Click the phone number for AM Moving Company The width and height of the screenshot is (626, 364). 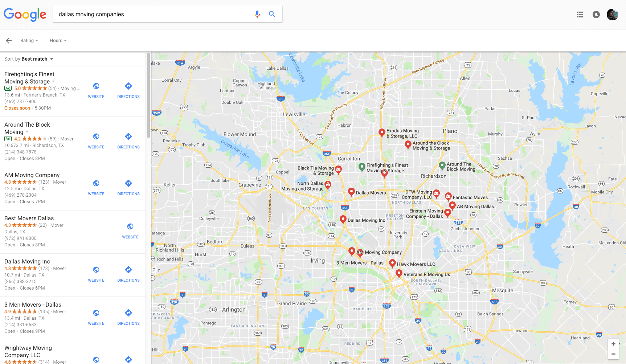click(x=20, y=195)
